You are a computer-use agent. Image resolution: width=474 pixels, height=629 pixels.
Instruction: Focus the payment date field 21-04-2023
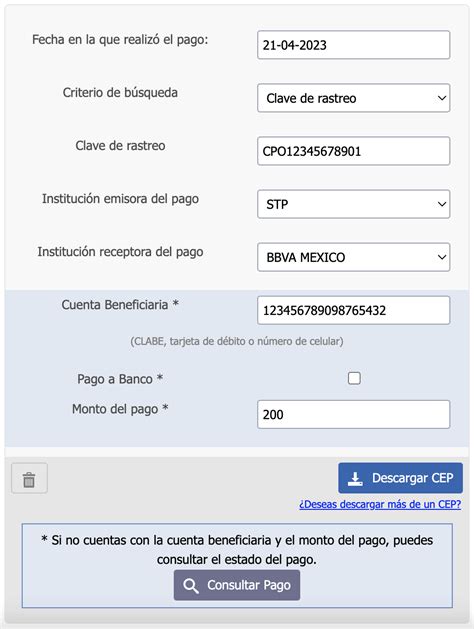click(x=354, y=45)
